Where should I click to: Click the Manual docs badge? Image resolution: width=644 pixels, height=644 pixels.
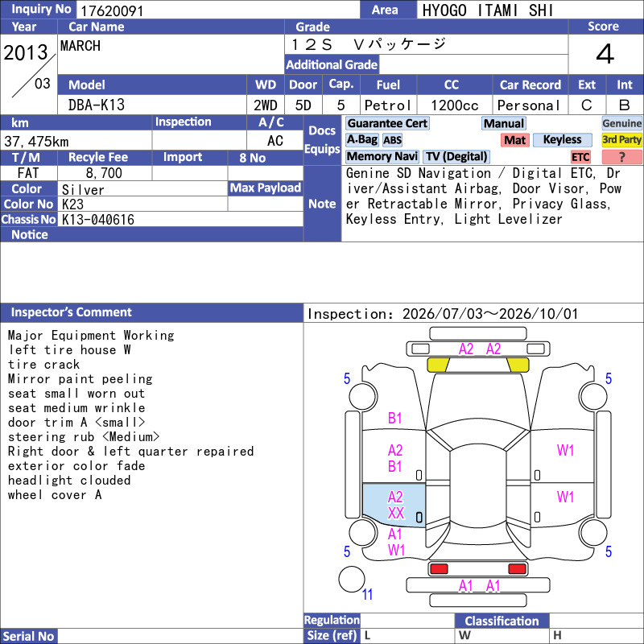pyautogui.click(x=504, y=123)
